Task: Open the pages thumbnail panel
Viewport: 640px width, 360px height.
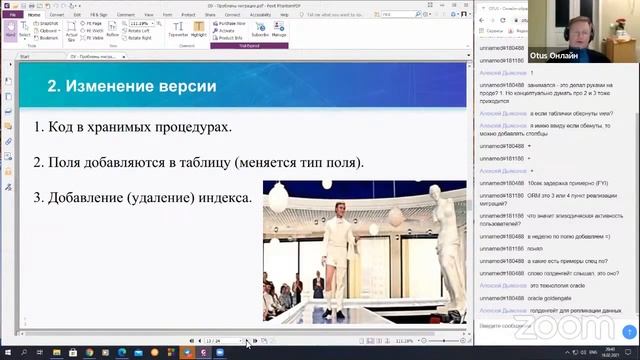Action: point(9,96)
